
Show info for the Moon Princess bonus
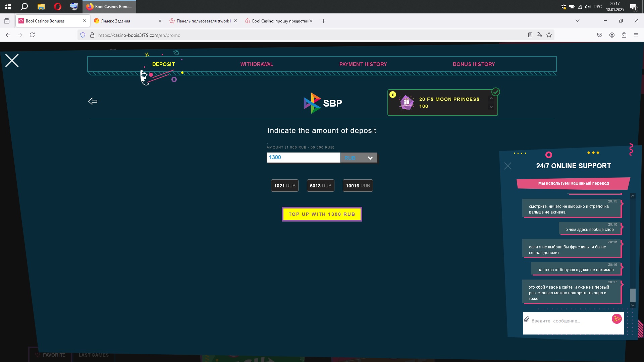pyautogui.click(x=393, y=95)
